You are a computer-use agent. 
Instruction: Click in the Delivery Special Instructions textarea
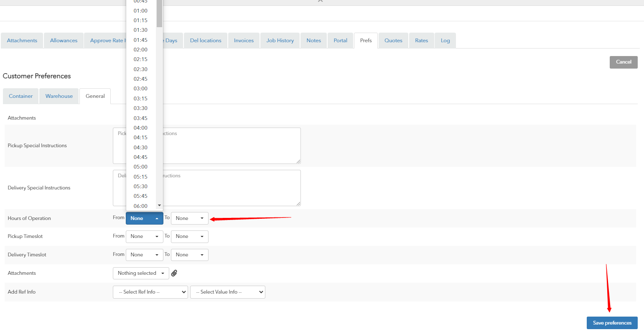207,188
